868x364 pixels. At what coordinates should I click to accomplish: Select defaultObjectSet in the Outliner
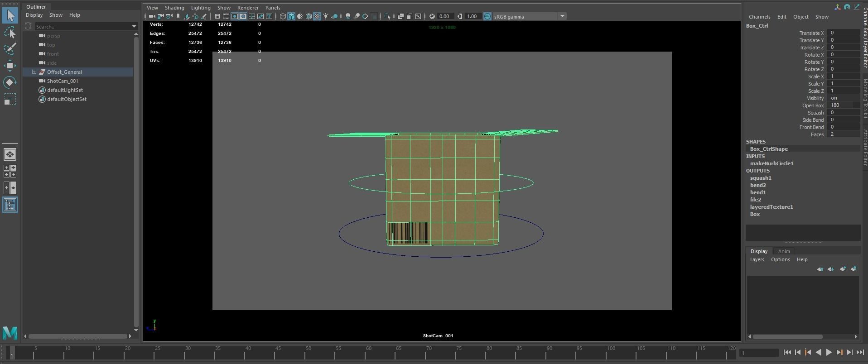[67, 99]
